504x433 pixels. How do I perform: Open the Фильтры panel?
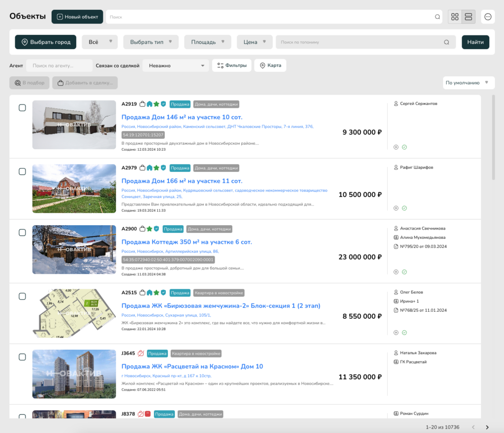232,66
